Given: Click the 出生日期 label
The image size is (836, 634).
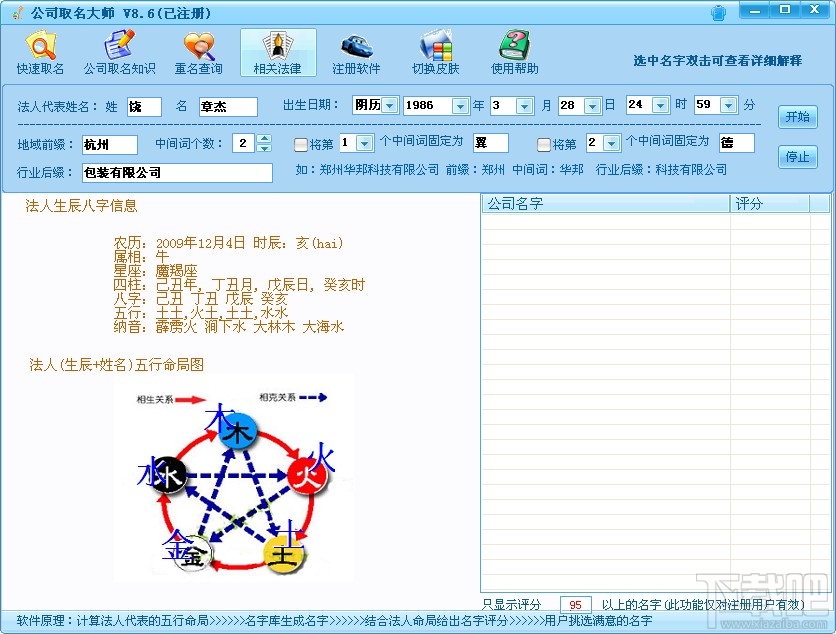Looking at the screenshot, I should (310, 105).
